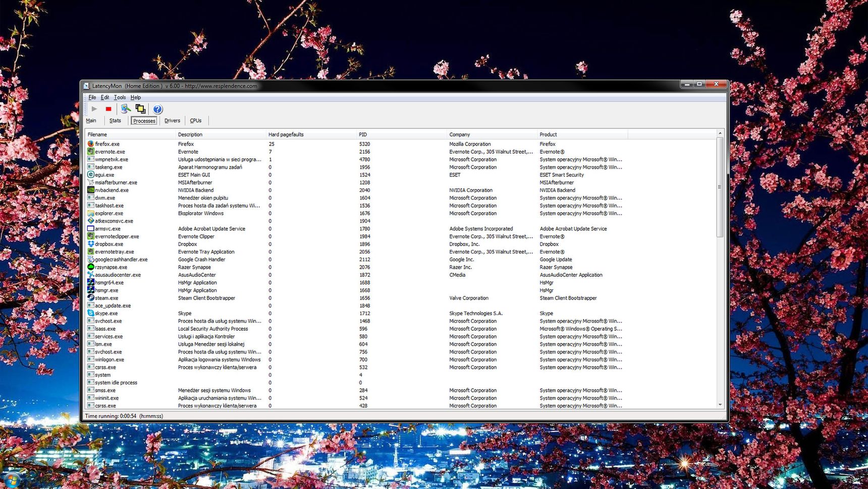Click the icon beside armsvc.exe

pyautogui.click(x=91, y=228)
